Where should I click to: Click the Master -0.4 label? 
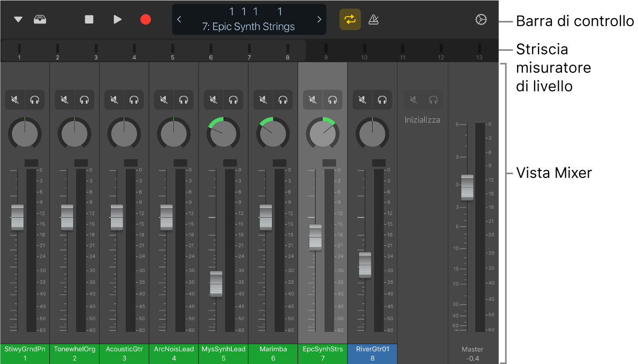point(473,354)
